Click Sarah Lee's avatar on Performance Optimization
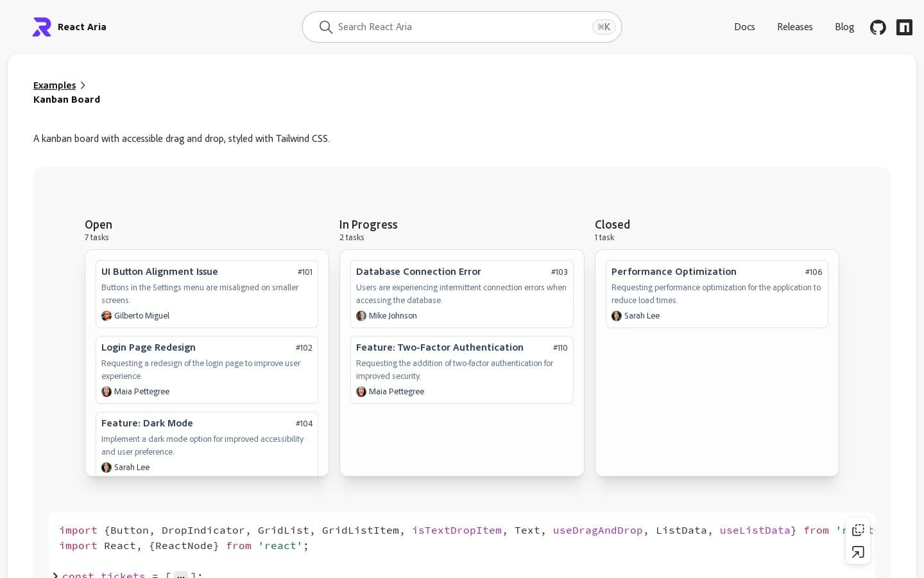Screen dimensions: 924x578 (617, 315)
